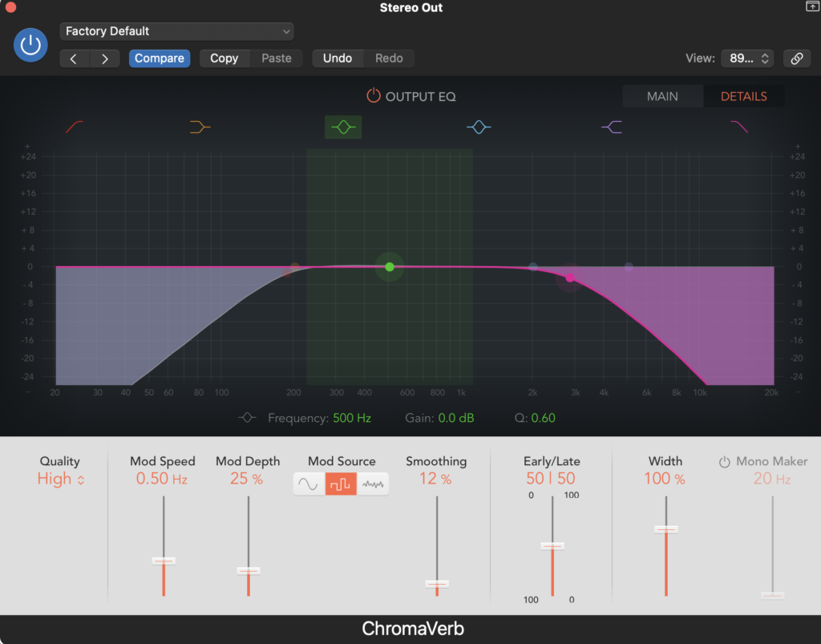Screen dimensions: 821x644
Task: Click the band type icon beside Frequency
Action: pyautogui.click(x=247, y=417)
